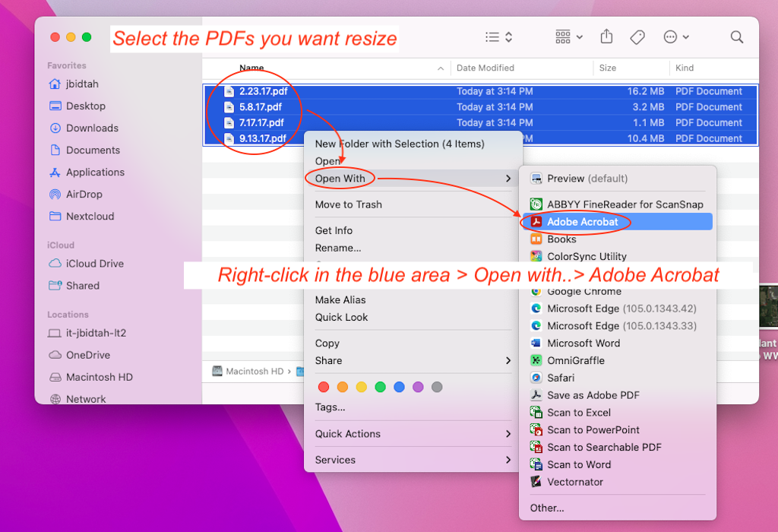Expand the Share submenu
The height and width of the screenshot is (532, 778).
pos(413,360)
